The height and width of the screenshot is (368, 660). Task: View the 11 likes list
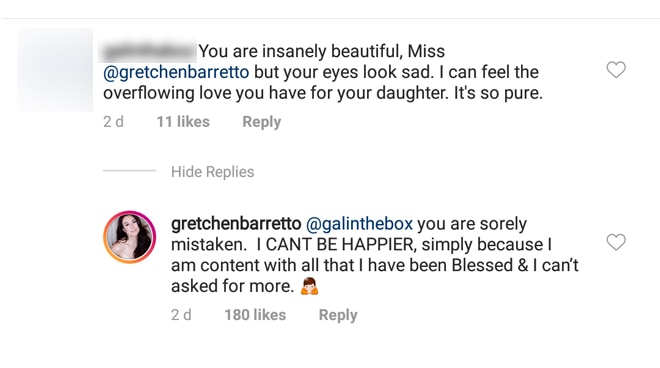[183, 122]
